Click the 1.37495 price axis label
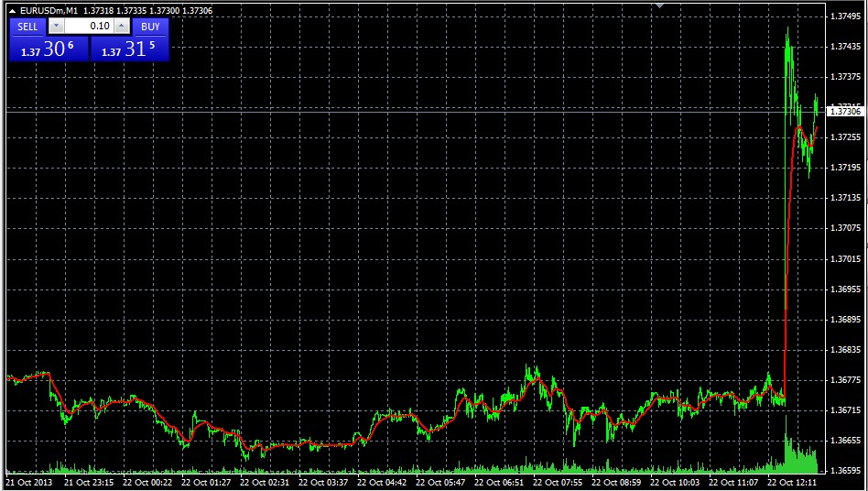 (845, 16)
